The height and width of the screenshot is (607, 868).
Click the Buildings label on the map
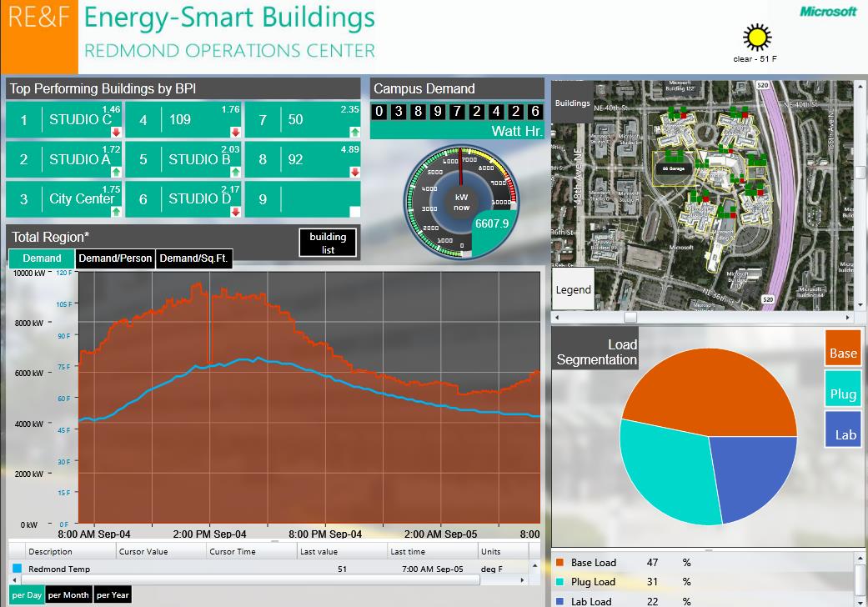click(x=572, y=103)
